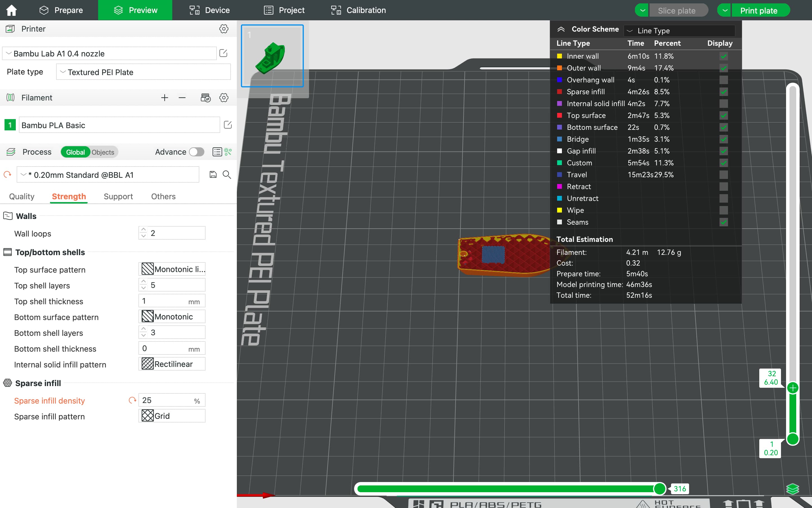Image resolution: width=812 pixels, height=508 pixels.
Task: Search process settings with magnifier icon
Action: 227,174
